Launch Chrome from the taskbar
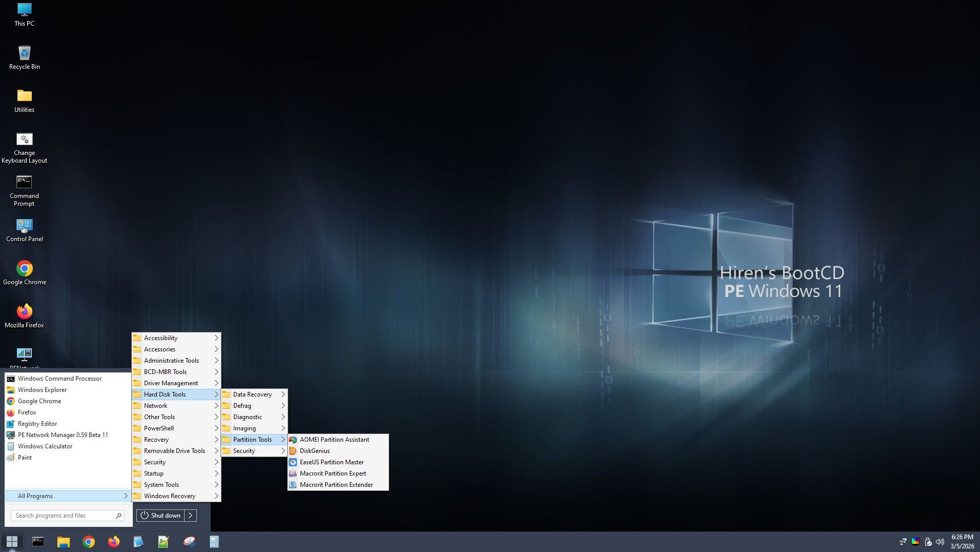This screenshot has width=980, height=552. 89,542
